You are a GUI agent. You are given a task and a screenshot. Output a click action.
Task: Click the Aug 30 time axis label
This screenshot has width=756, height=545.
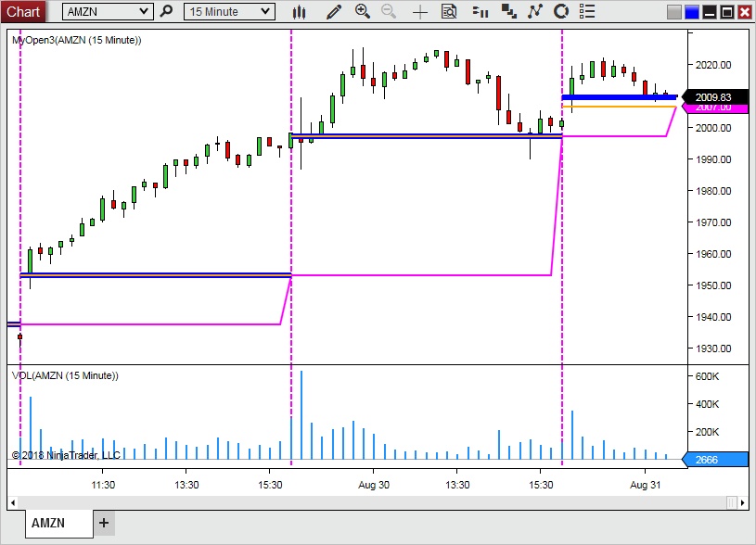374,485
